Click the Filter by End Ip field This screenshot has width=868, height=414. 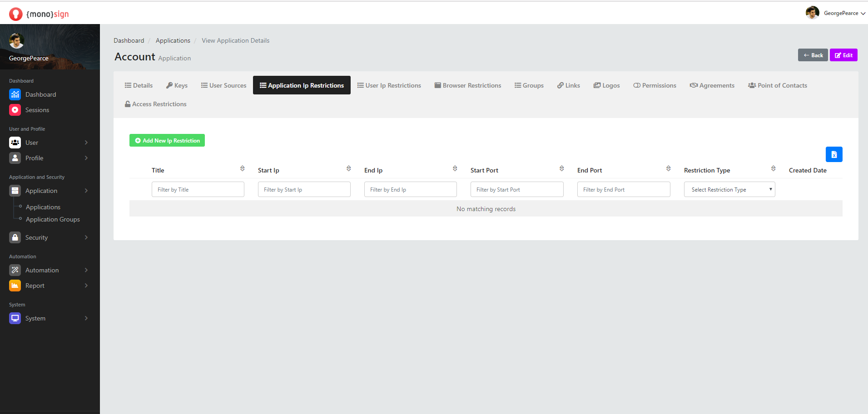411,189
